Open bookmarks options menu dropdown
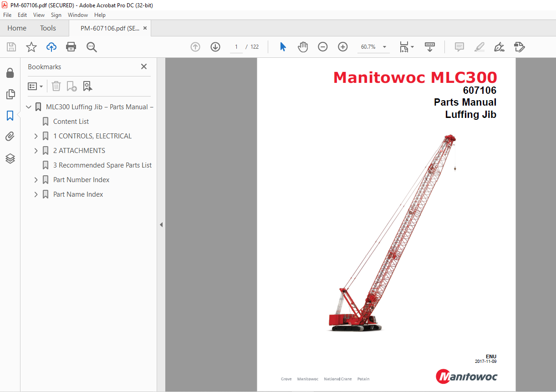Image resolution: width=556 pixels, height=392 pixels. point(36,86)
